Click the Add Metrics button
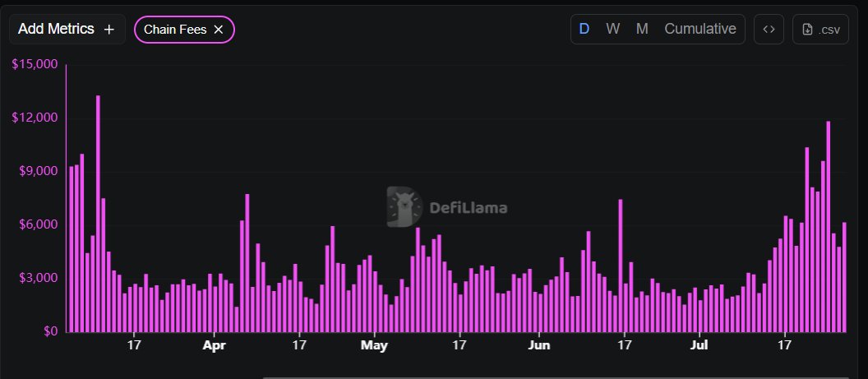Image resolution: width=868 pixels, height=379 pixels. (x=67, y=30)
